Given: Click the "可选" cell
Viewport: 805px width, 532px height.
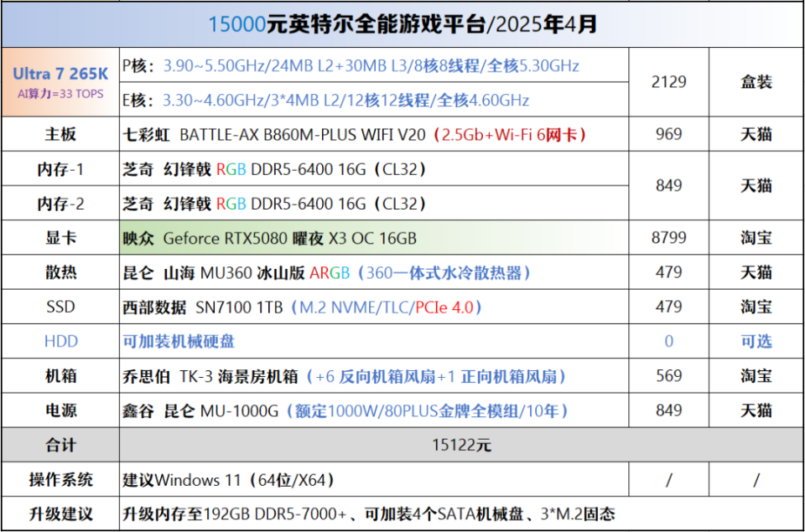Looking at the screenshot, I should (756, 341).
